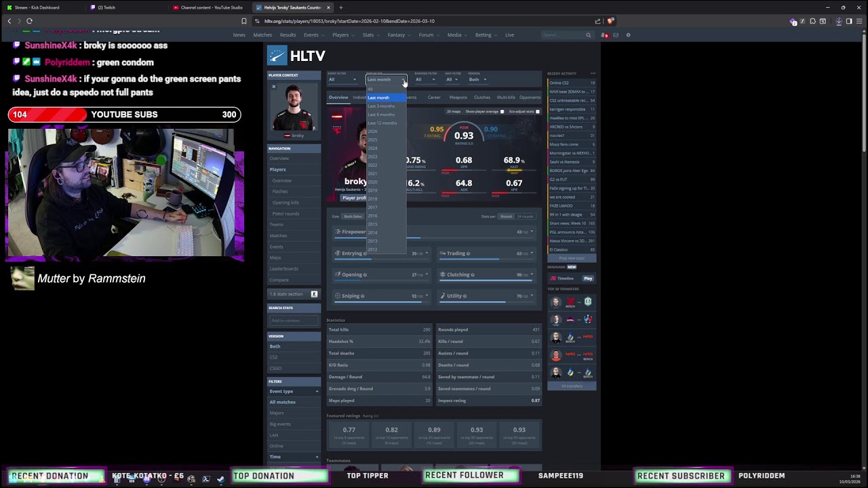This screenshot has height=488, width=868.
Task: Open the browser downloads icon
Action: [x=839, y=21]
